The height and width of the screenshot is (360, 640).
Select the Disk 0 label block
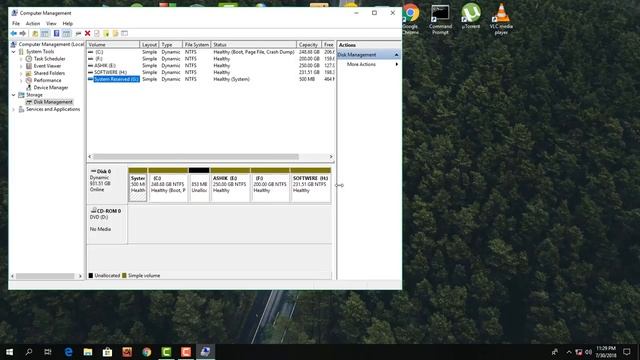point(107,184)
